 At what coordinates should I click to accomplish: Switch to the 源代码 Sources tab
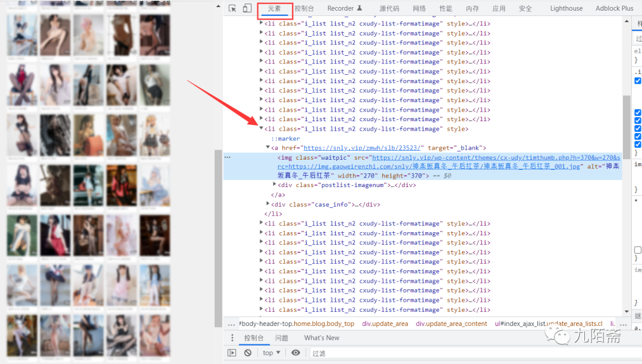[389, 8]
